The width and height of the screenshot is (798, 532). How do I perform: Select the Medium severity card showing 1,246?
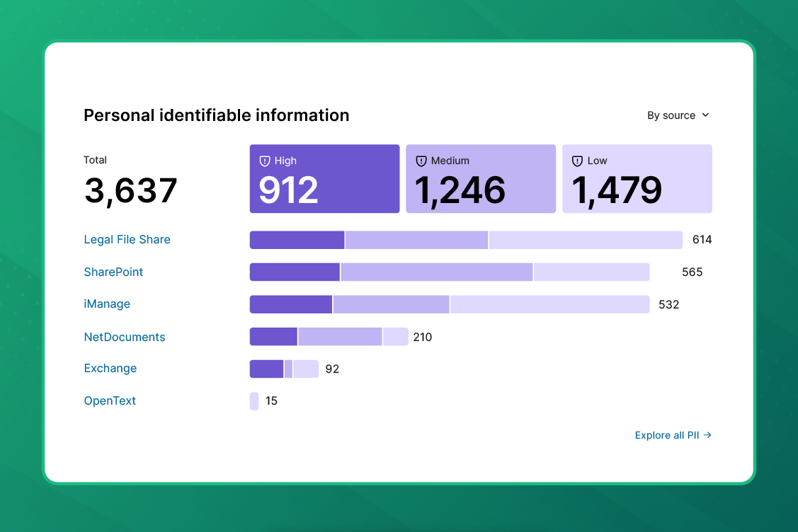480,178
